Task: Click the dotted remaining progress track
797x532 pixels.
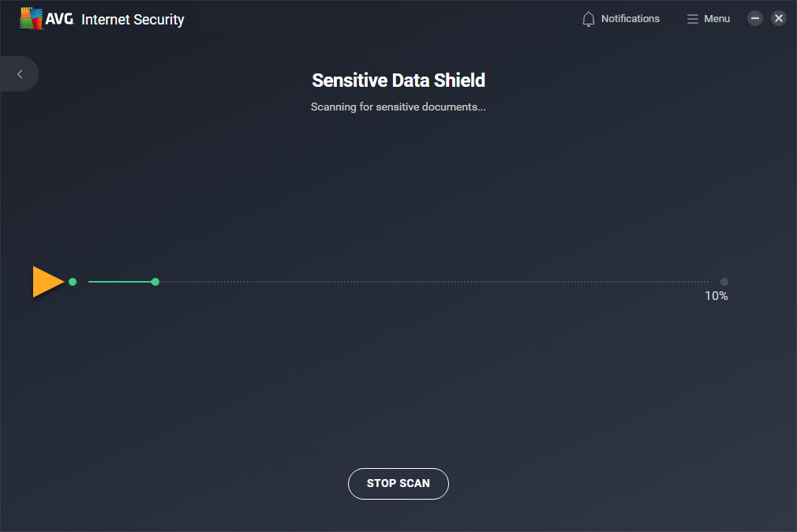Action: (434, 282)
